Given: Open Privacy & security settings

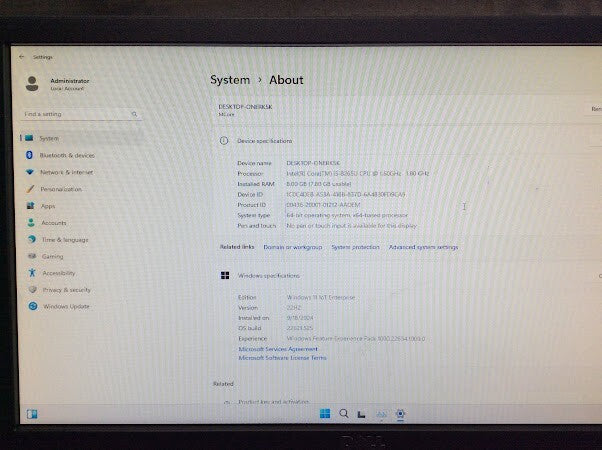Looking at the screenshot, I should click(66, 290).
